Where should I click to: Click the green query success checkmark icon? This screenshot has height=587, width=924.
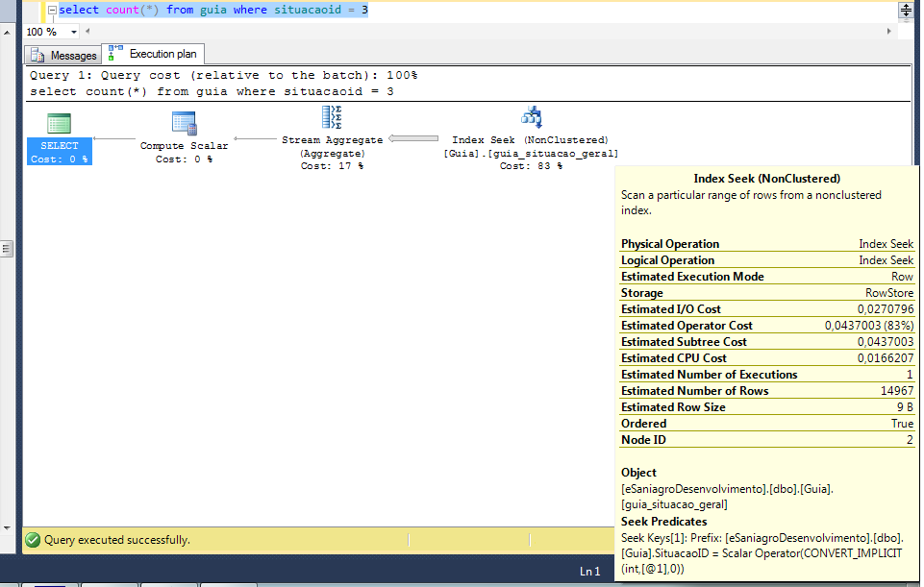[33, 540]
